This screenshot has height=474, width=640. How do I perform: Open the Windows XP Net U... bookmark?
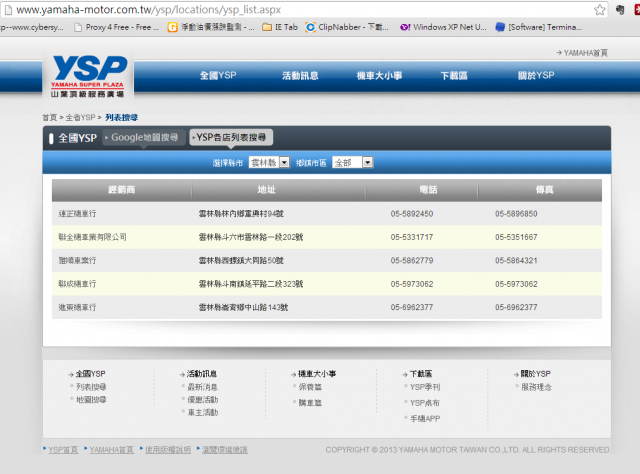tap(443, 27)
